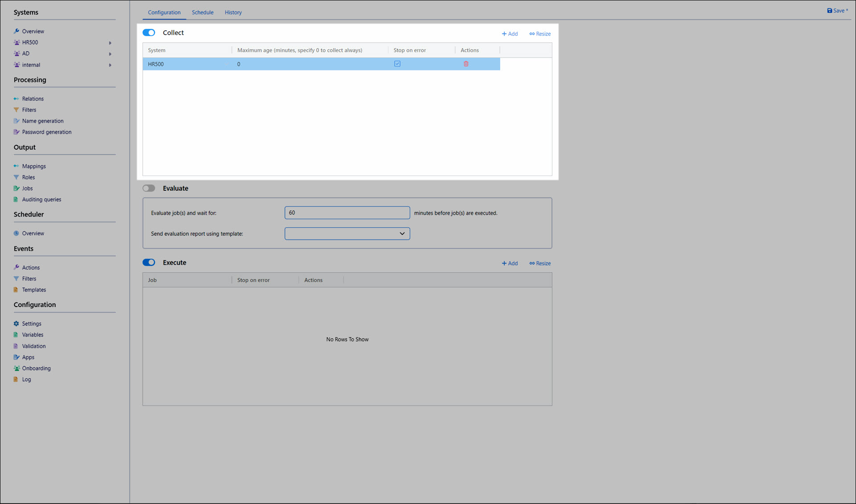Click Add in the Collect section
This screenshot has height=504, width=856.
tap(510, 34)
